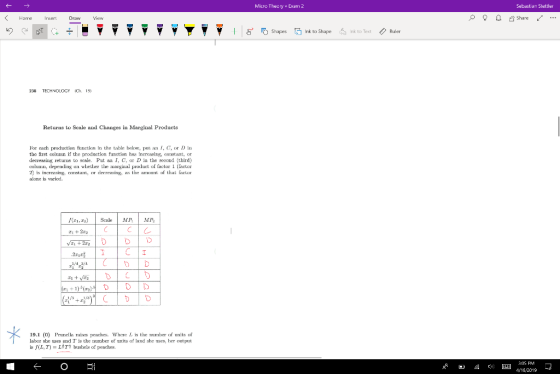Share this notebook page
This screenshot has height=374, width=560.
pos(519,18)
